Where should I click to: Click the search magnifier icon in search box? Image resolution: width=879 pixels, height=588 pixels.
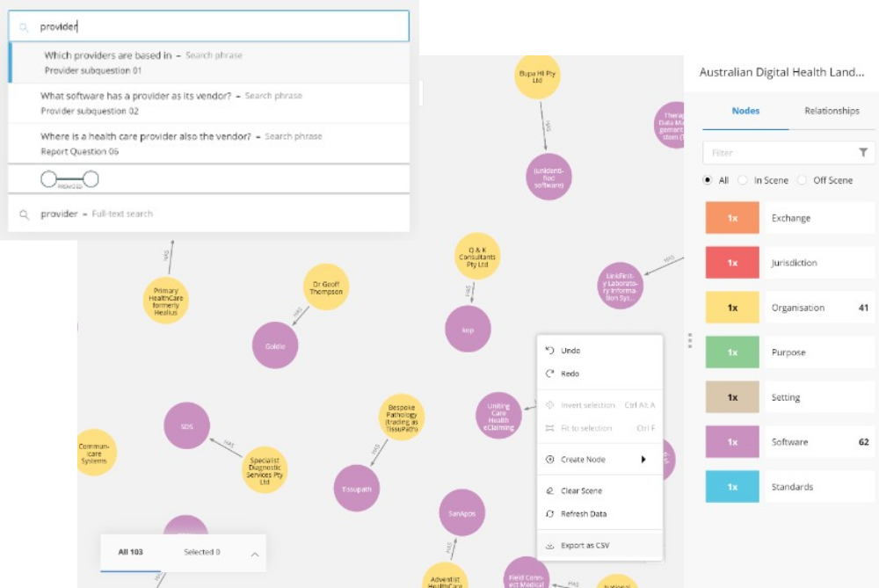point(24,27)
